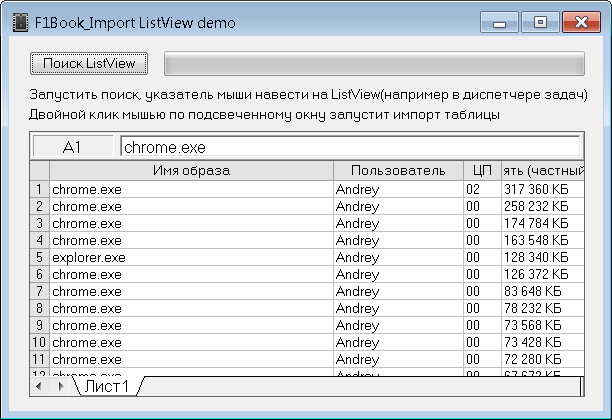
Task: Click the 126 372 КБ cell
Action: pyautogui.click(x=543, y=274)
